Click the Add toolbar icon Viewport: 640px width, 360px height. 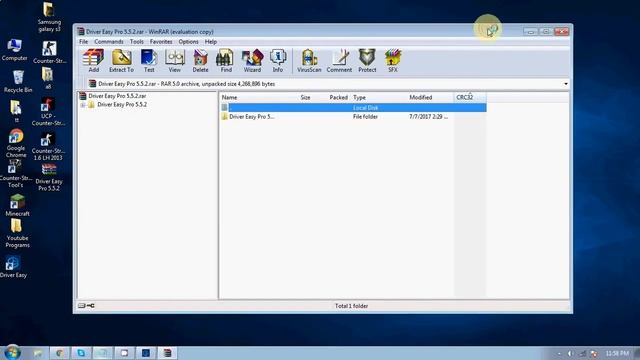93,60
